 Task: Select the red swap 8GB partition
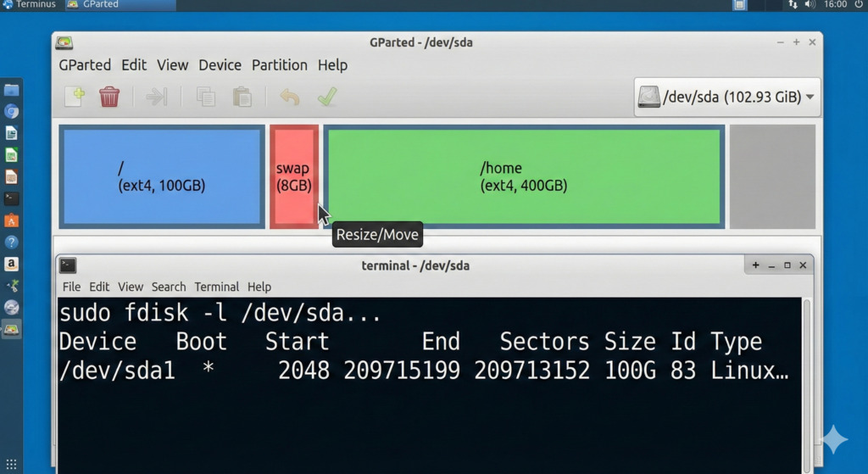pyautogui.click(x=294, y=176)
